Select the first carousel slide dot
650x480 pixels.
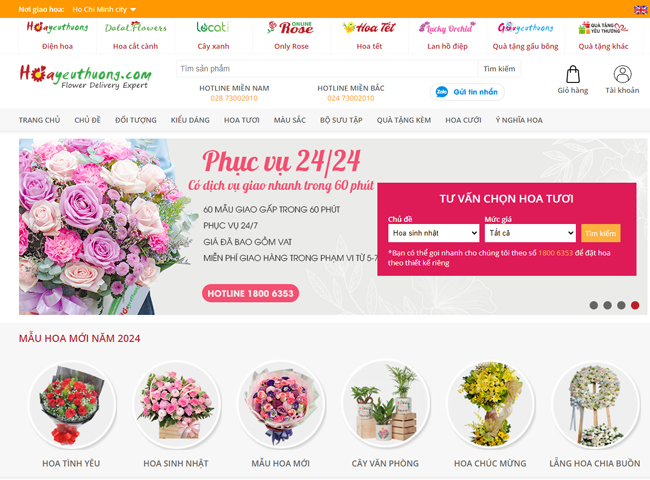click(594, 305)
